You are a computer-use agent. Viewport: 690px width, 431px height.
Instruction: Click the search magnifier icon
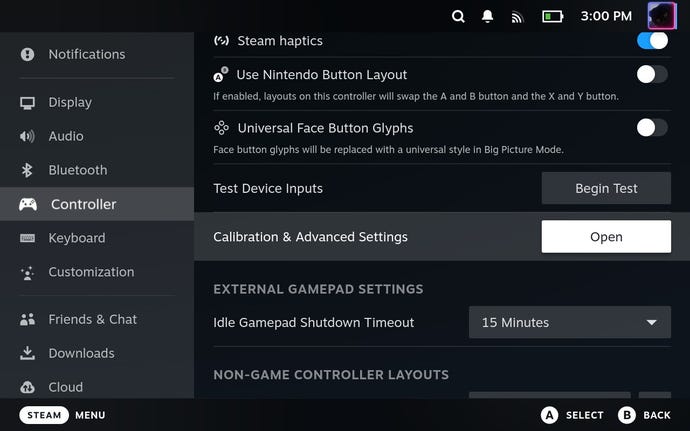(458, 16)
